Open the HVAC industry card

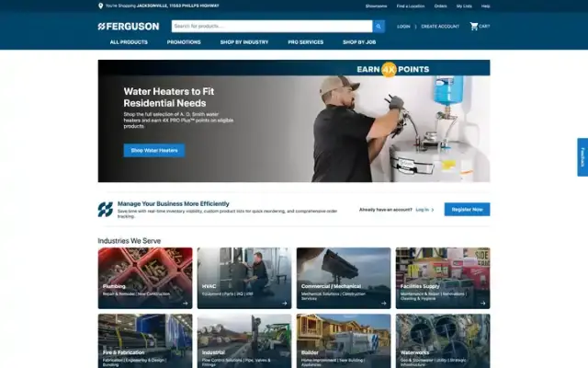(x=244, y=278)
